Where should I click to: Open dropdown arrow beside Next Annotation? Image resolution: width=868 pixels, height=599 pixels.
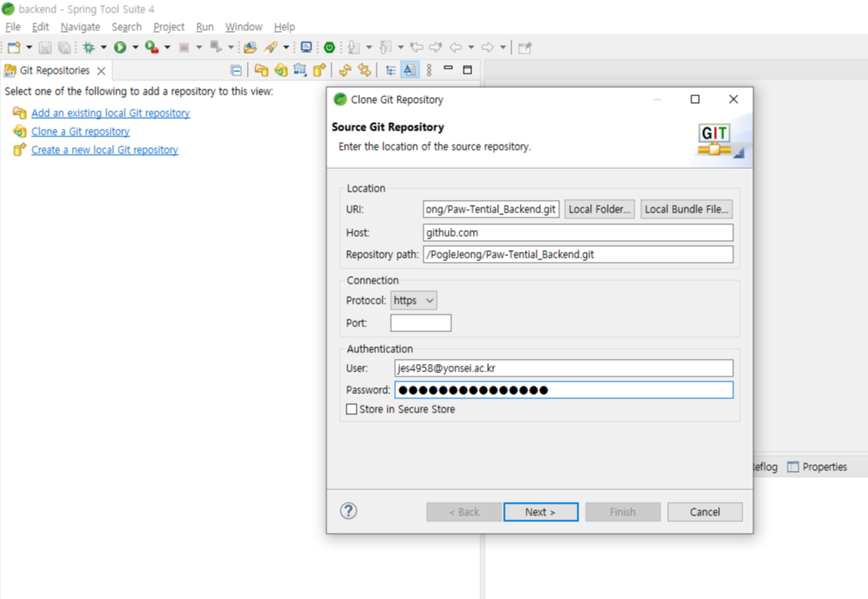[x=368, y=48]
